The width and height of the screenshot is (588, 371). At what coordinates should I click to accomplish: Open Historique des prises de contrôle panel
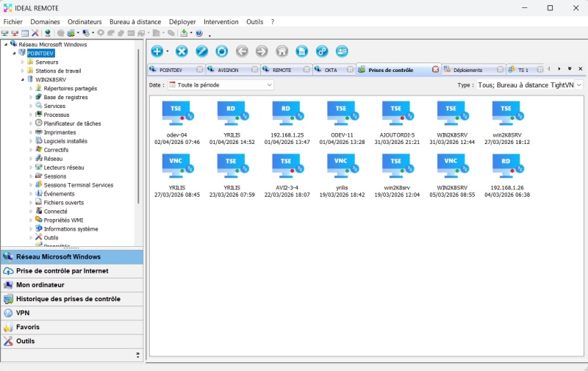68,299
